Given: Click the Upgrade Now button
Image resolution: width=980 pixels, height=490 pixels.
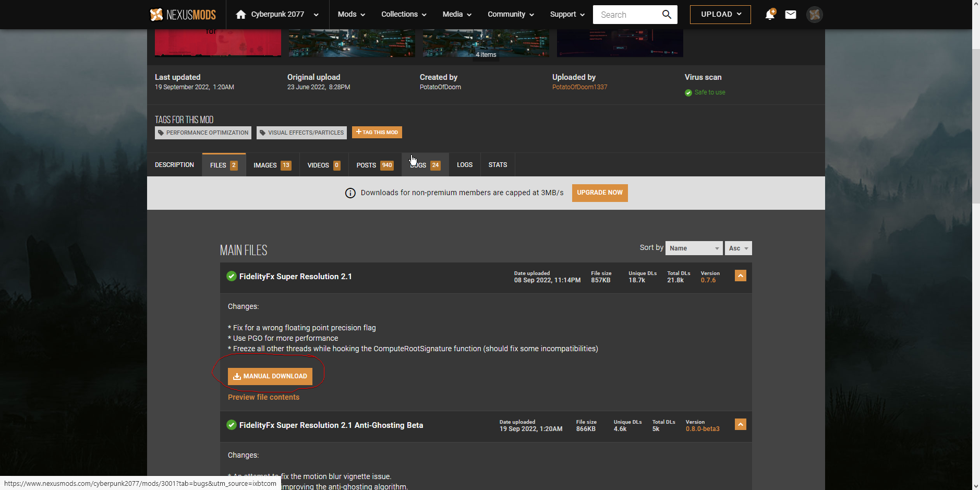Looking at the screenshot, I should click(x=600, y=193).
